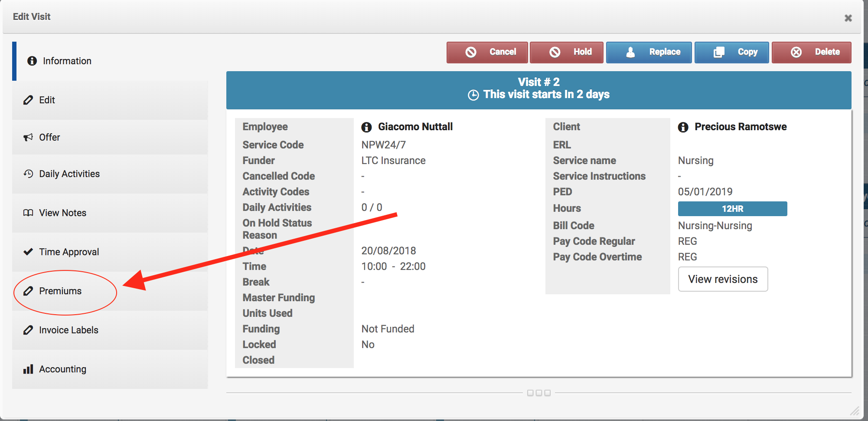Click the checkmark Time Approval icon
Viewport: 868px width, 421px height.
tap(28, 252)
